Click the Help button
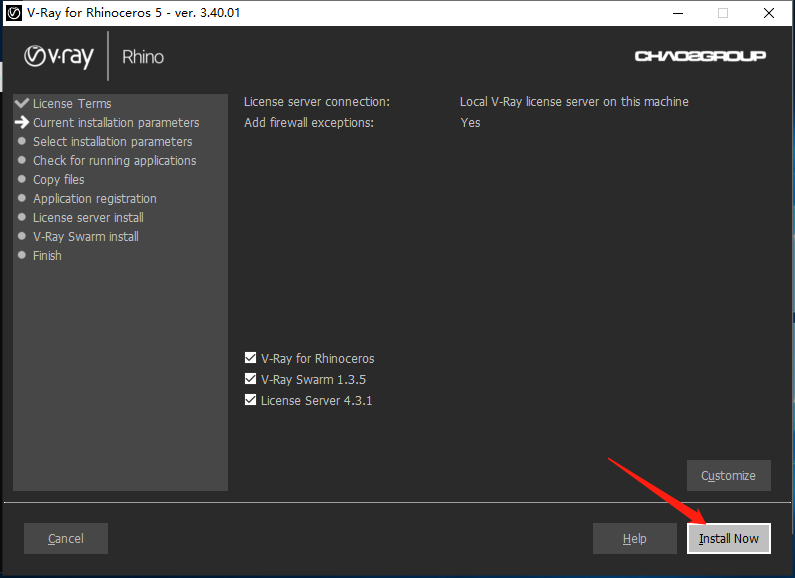The image size is (795, 578). pos(634,538)
